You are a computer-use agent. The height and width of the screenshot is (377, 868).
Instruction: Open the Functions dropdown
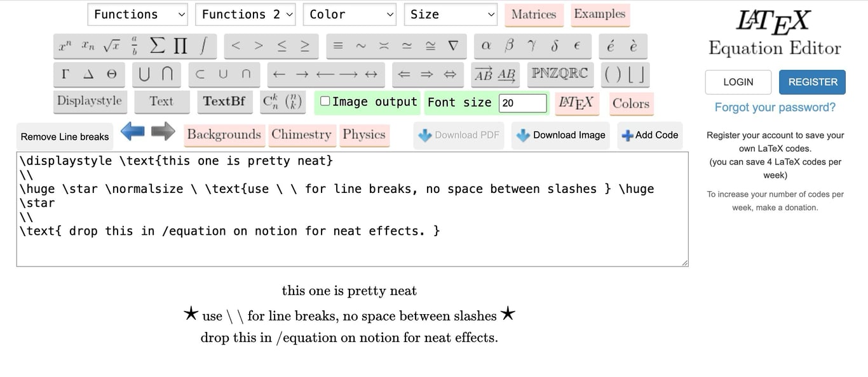pos(137,14)
